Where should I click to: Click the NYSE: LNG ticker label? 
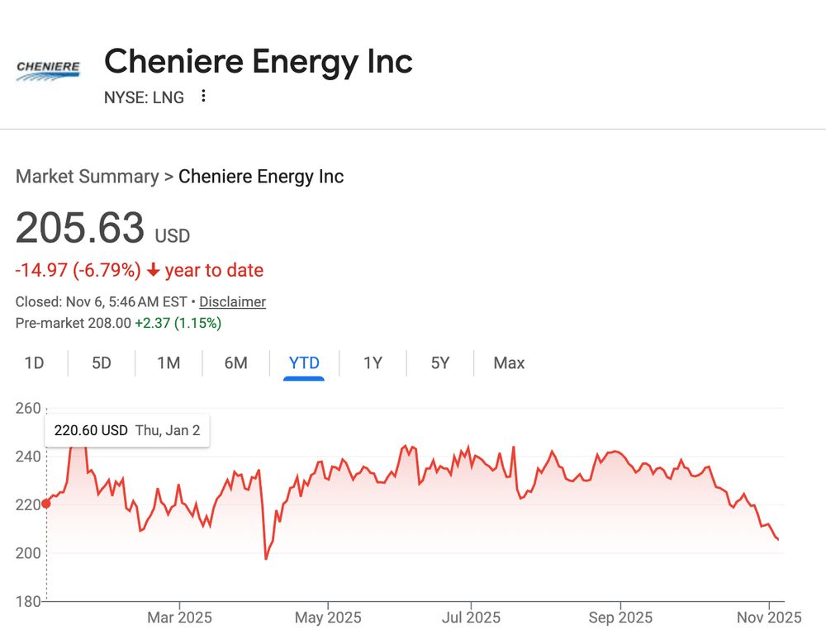[x=144, y=97]
